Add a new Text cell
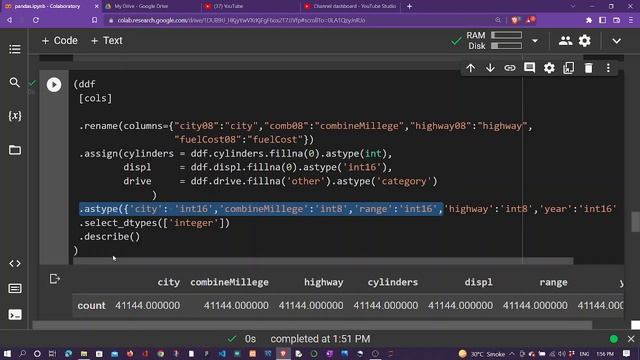640x360 pixels. (x=107, y=40)
